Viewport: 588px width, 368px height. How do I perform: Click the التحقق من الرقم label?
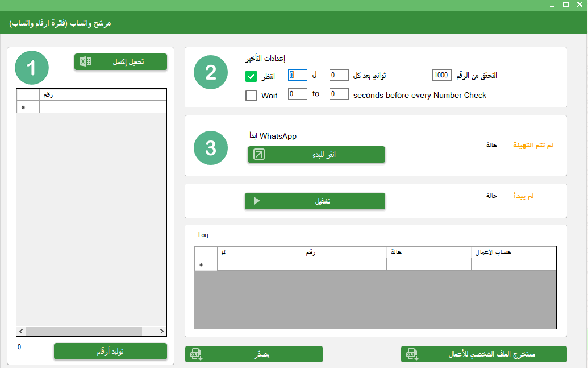pos(477,76)
